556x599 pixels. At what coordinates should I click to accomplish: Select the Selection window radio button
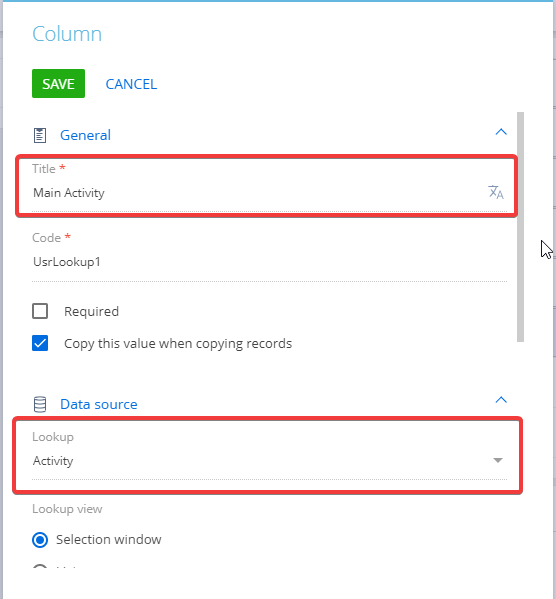pyautogui.click(x=40, y=540)
